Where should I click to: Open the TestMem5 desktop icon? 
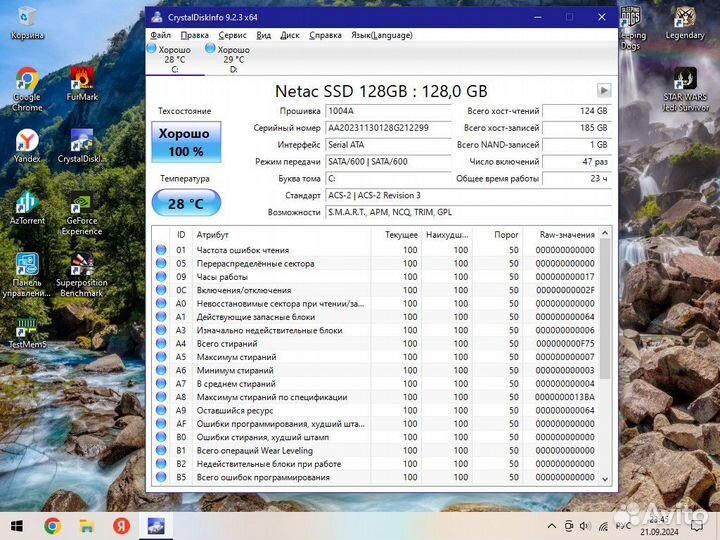[x=27, y=333]
